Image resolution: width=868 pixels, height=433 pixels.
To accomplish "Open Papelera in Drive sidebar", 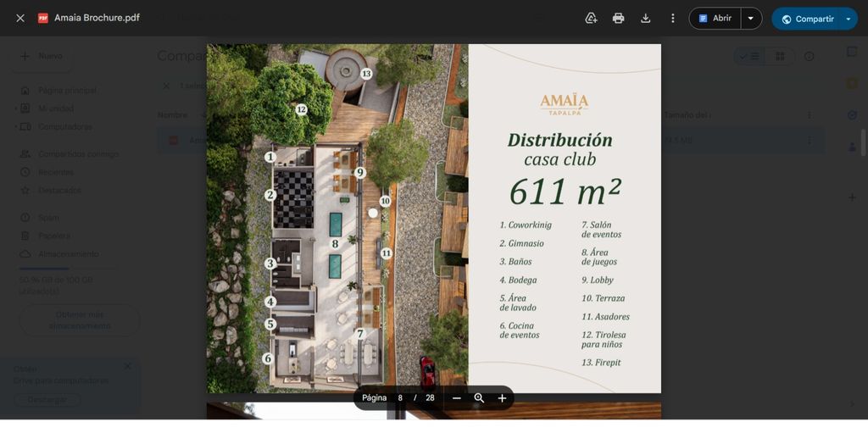I will tap(53, 236).
